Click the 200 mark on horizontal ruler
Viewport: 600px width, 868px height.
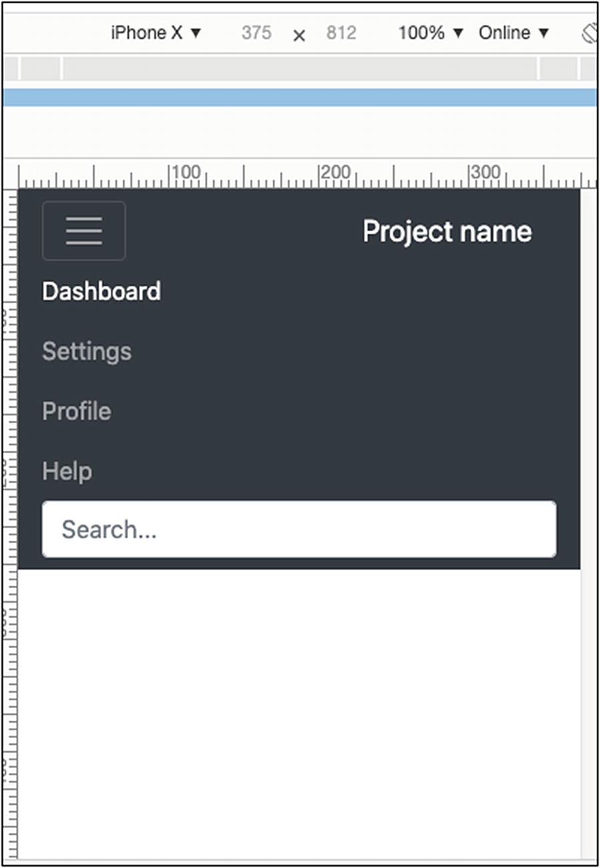tap(335, 173)
